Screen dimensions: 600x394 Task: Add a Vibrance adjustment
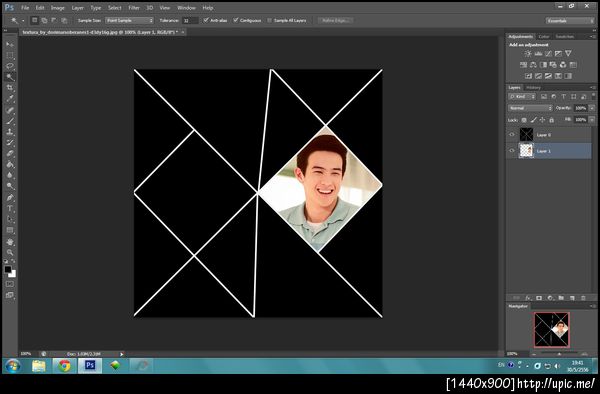pos(569,54)
